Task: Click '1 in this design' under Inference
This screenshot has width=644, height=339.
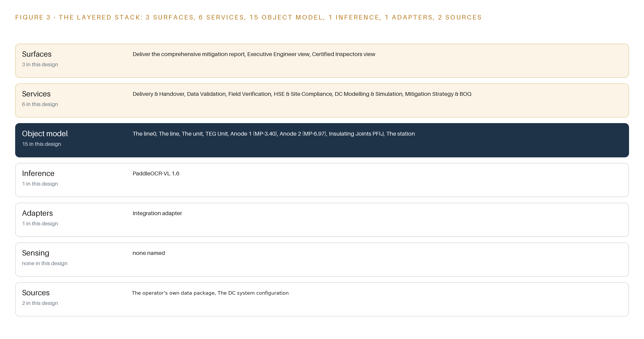Action: point(40,184)
